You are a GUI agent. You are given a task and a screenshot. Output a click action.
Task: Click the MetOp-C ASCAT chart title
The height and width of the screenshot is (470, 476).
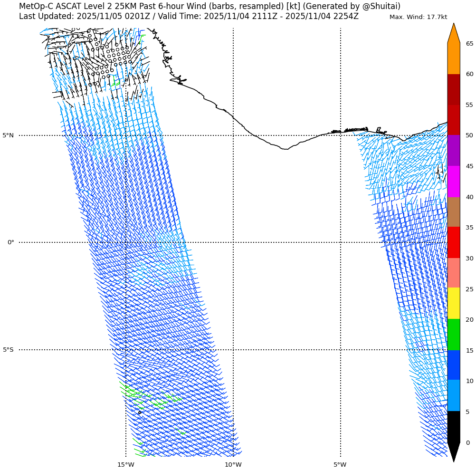(209, 6)
